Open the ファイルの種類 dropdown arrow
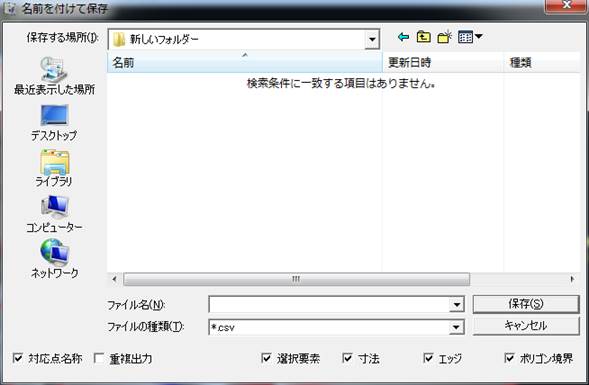 [456, 327]
